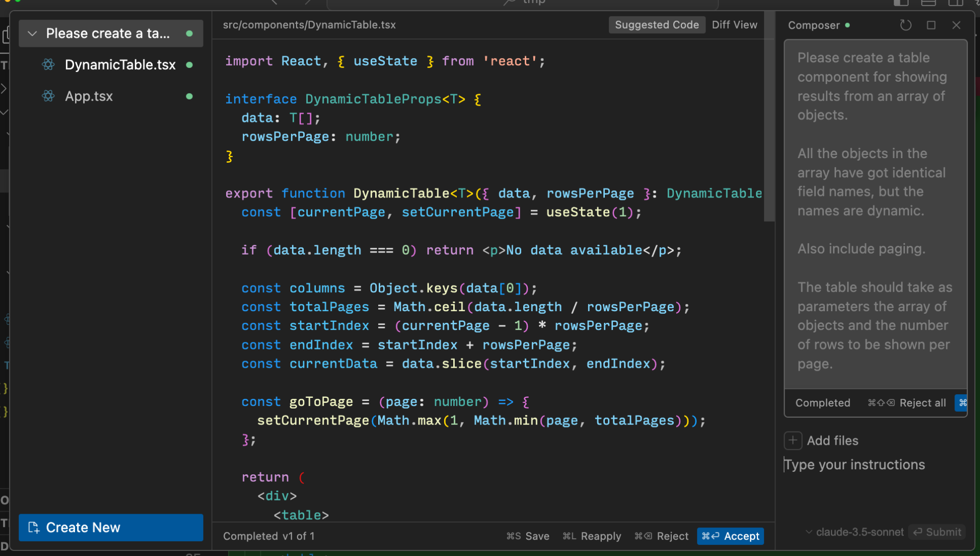
Task: Click the plus icon beside Add files
Action: click(793, 440)
